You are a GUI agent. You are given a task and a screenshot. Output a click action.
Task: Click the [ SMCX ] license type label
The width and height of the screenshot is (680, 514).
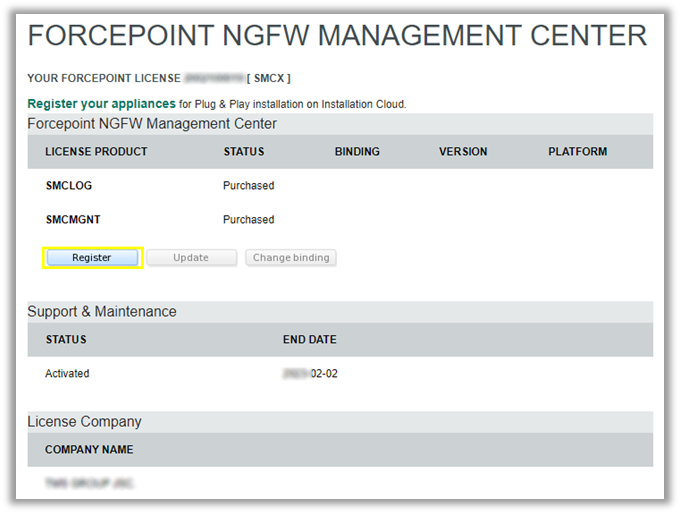pos(269,79)
